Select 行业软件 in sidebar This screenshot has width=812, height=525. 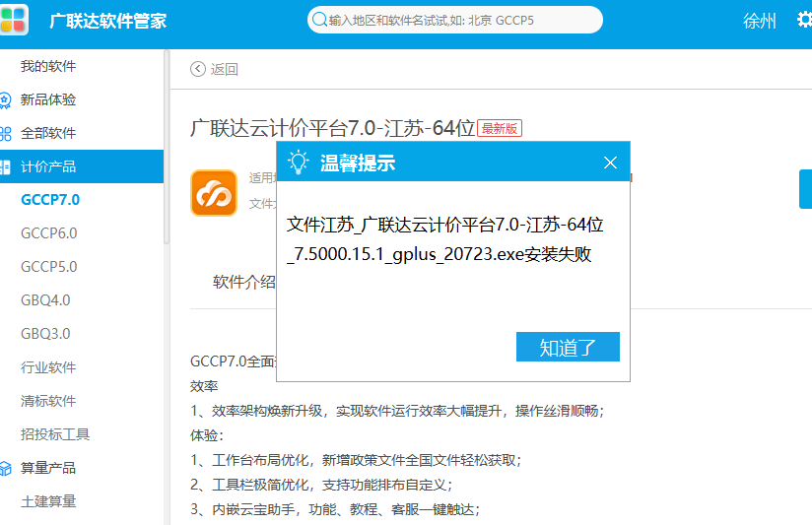48,367
